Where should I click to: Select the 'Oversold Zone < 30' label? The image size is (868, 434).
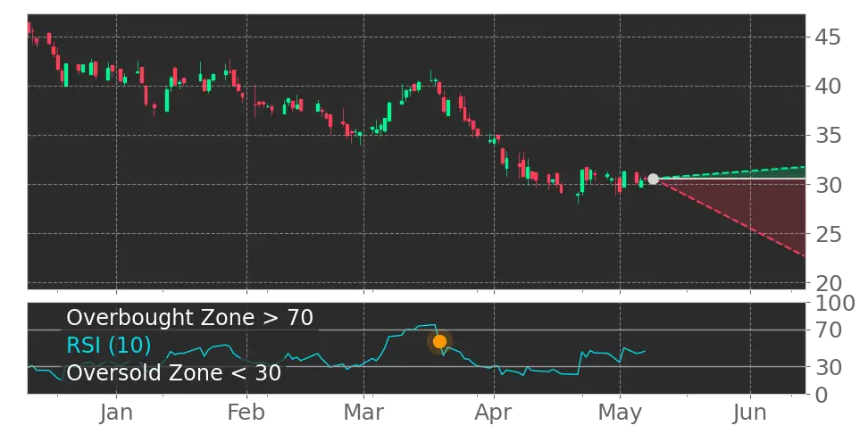pyautogui.click(x=174, y=372)
